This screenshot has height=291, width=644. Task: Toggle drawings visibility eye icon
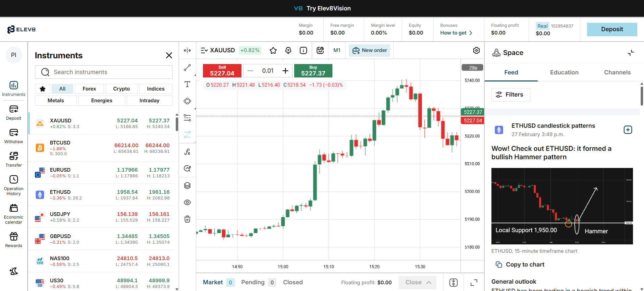187,202
